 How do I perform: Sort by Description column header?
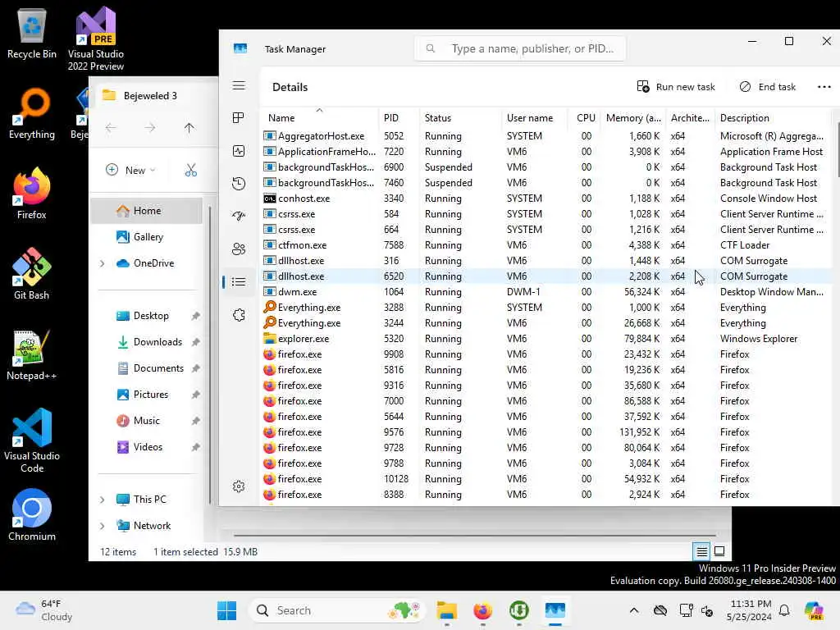coord(774,118)
